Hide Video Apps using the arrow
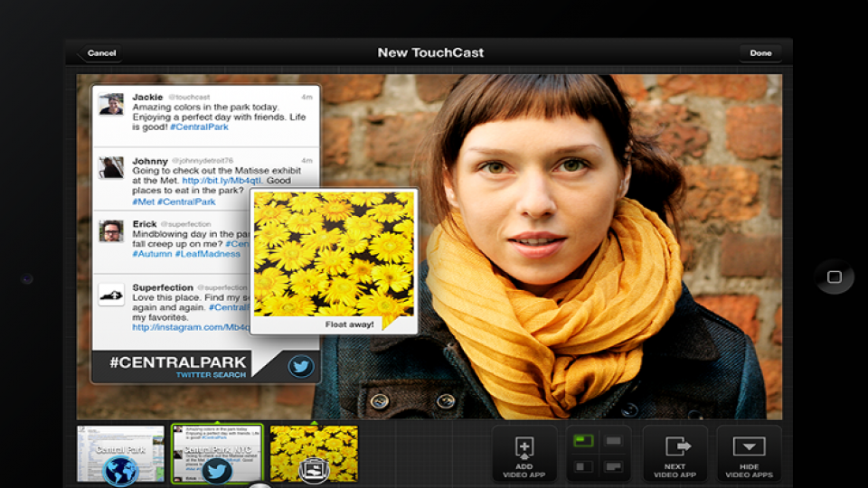 749,454
